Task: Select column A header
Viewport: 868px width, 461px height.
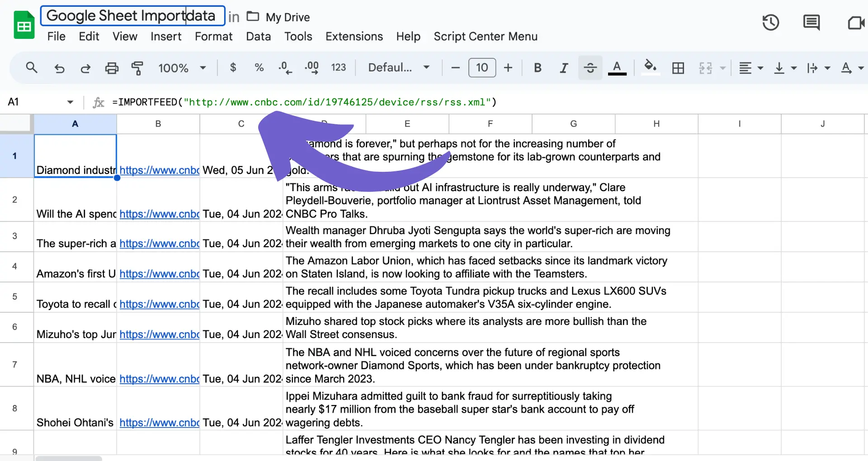Action: (x=75, y=124)
